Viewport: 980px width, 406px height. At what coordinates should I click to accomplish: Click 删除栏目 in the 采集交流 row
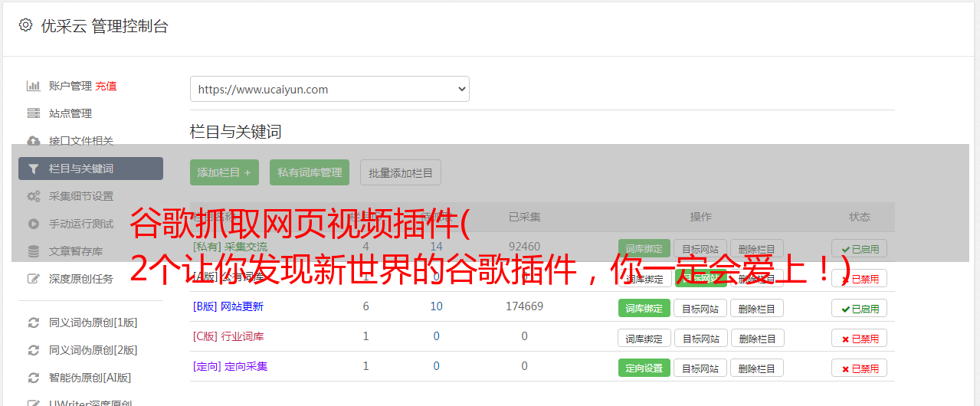[x=757, y=249]
